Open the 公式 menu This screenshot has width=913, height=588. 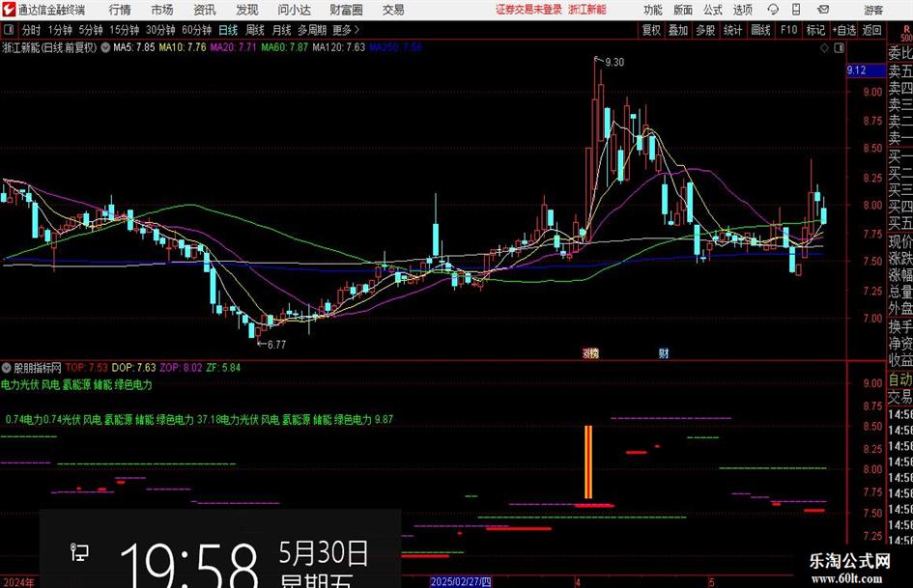712,10
